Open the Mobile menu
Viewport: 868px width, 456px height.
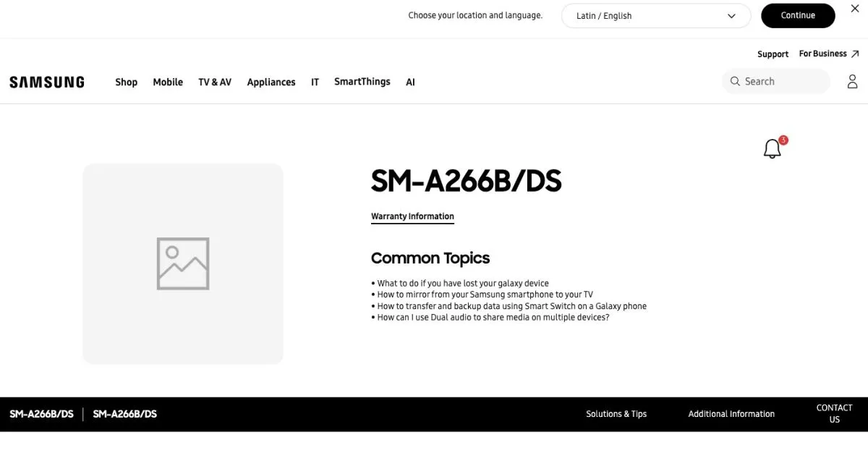point(168,83)
